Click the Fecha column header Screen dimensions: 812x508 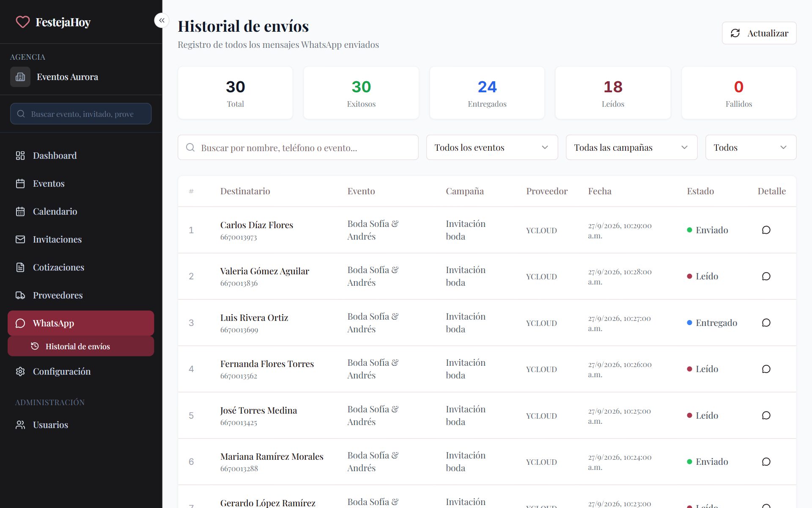600,191
